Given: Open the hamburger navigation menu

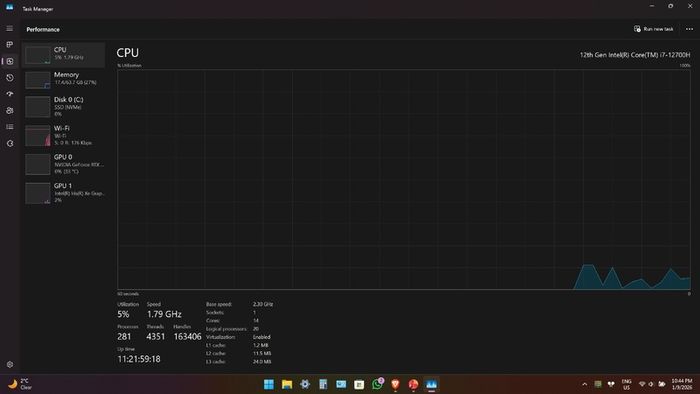Looking at the screenshot, I should point(9,29).
